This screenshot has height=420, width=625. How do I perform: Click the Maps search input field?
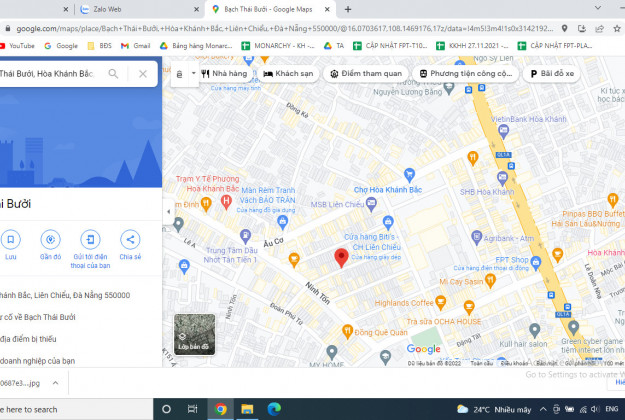pyautogui.click(x=48, y=74)
